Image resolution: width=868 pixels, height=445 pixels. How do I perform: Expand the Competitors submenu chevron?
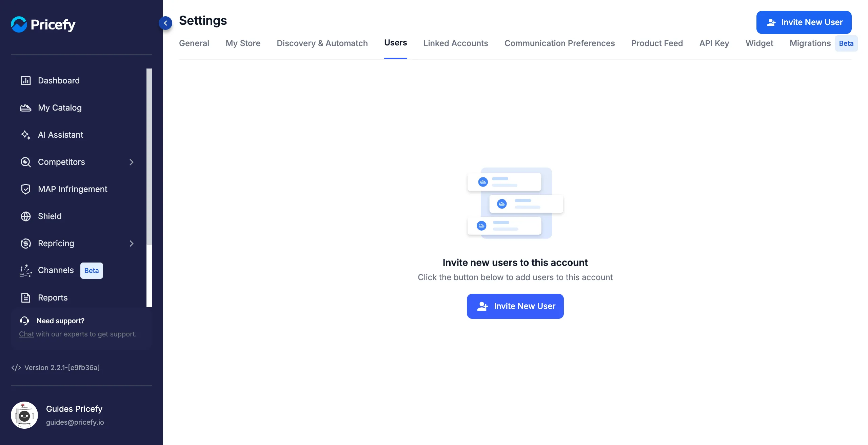click(132, 162)
